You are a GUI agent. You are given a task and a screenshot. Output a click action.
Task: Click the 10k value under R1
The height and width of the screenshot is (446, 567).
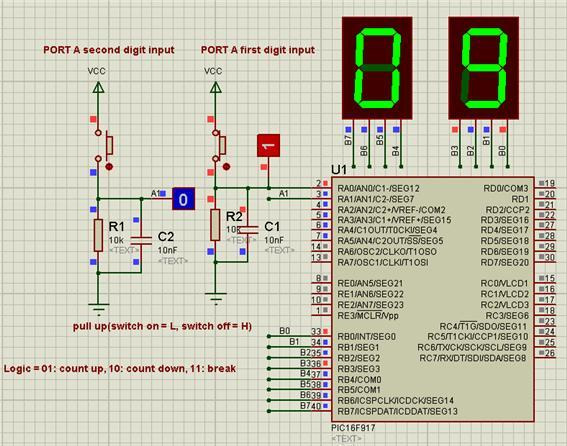[116, 240]
